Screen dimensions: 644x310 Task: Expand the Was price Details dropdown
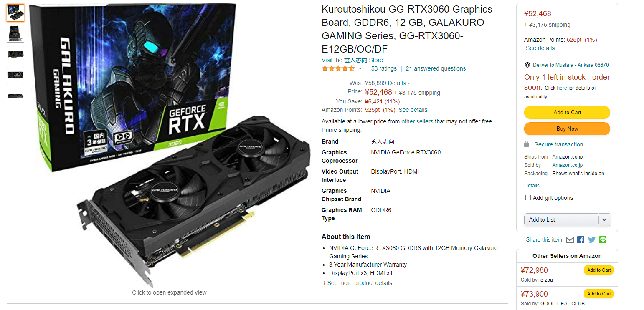pos(399,83)
